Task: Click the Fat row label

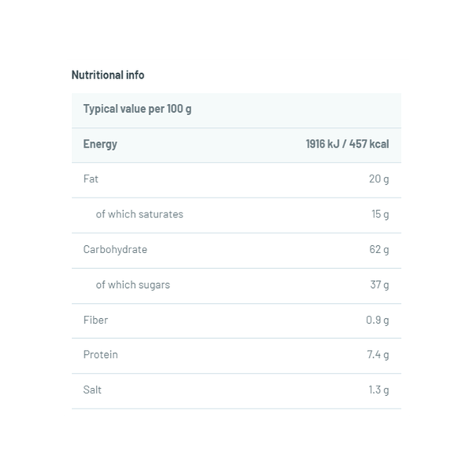Action: click(x=91, y=179)
